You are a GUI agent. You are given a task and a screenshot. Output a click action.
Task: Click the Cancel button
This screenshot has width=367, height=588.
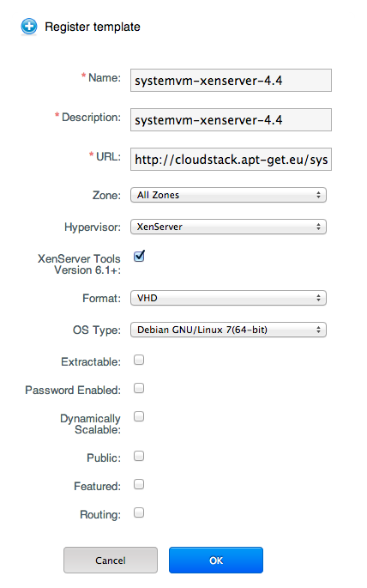111,561
